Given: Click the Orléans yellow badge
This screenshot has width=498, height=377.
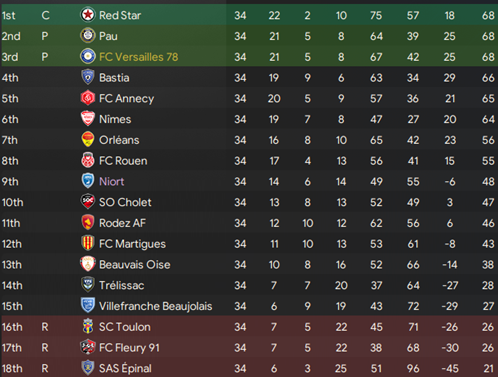Looking at the screenshot, I should coord(88,140).
